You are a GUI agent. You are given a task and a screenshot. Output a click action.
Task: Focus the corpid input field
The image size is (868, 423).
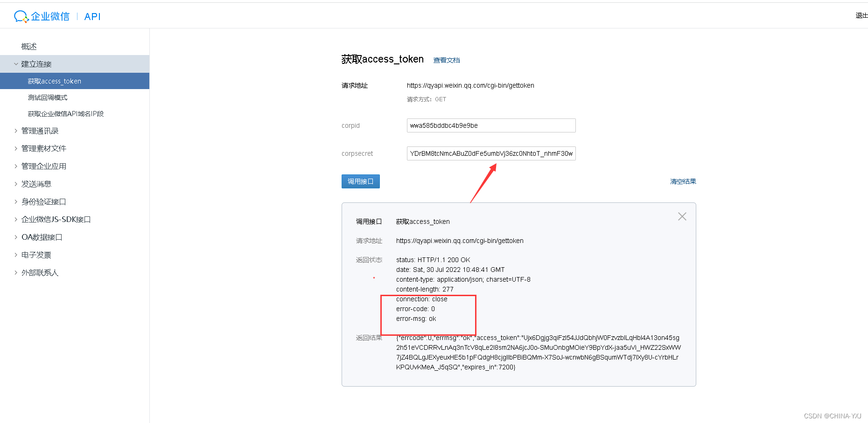pyautogui.click(x=491, y=125)
